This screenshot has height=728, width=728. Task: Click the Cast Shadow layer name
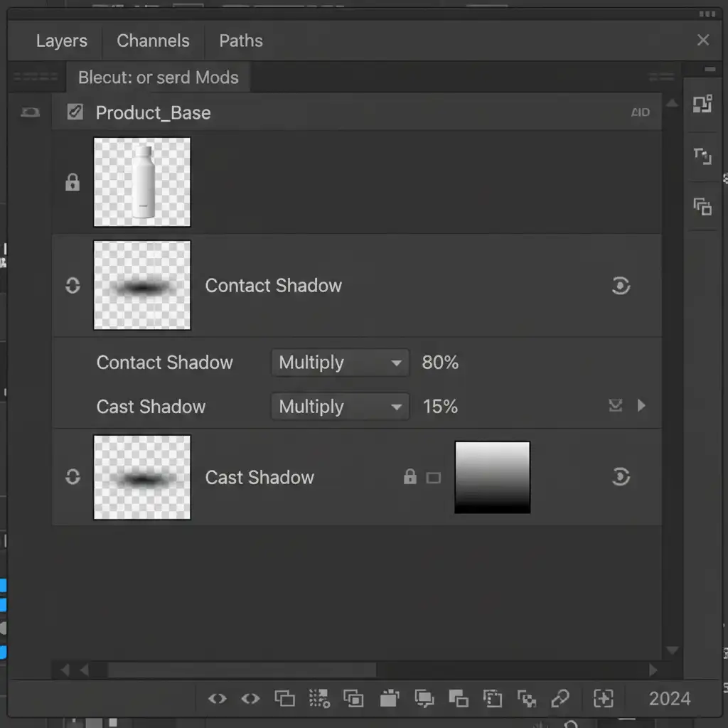(259, 478)
